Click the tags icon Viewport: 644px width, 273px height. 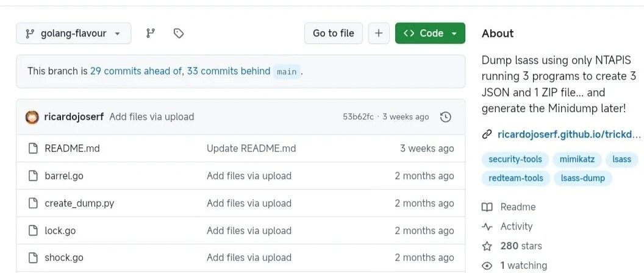pyautogui.click(x=178, y=34)
